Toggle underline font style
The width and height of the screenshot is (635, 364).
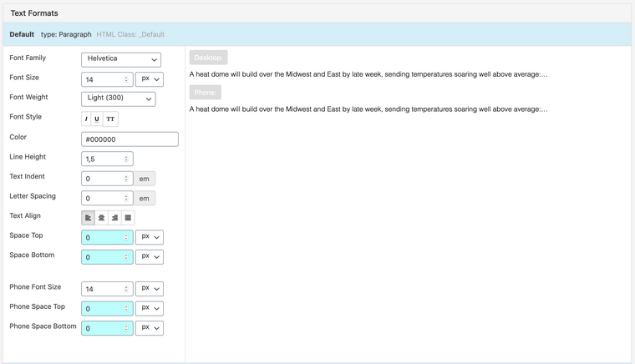point(97,119)
